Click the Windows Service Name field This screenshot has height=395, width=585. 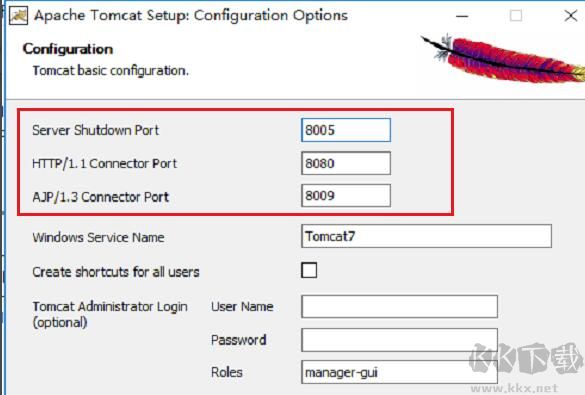[x=426, y=236]
